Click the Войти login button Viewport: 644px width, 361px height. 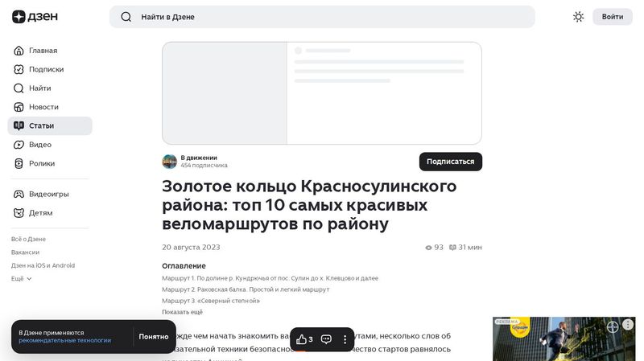pyautogui.click(x=612, y=17)
